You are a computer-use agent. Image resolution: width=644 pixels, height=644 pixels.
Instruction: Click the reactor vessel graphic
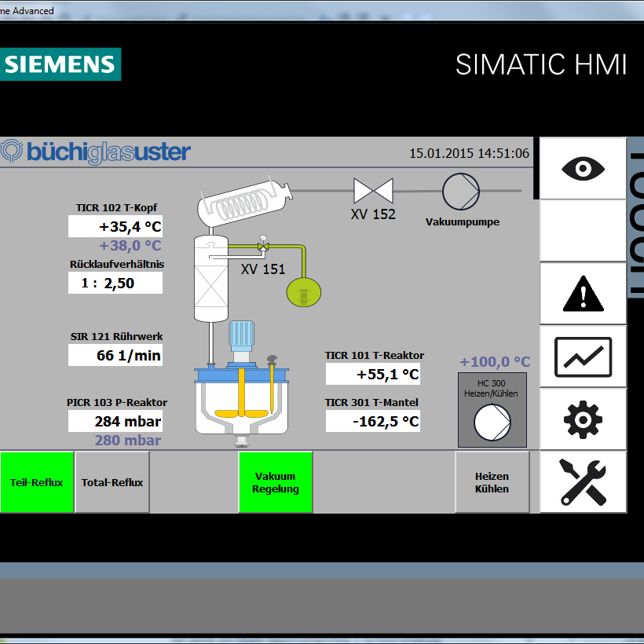[x=242, y=404]
